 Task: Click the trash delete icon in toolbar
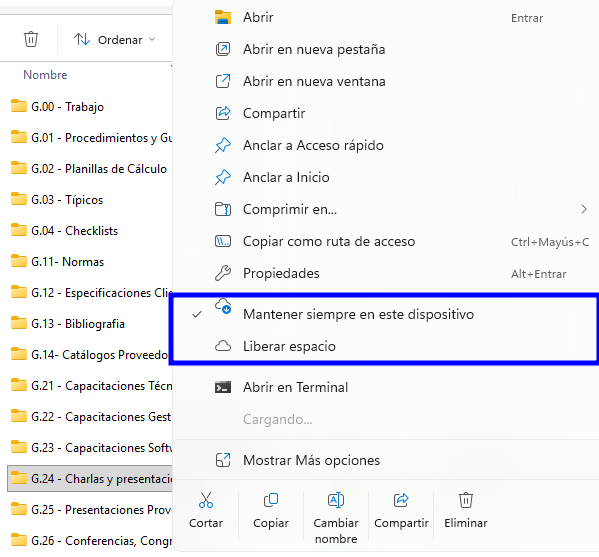[x=31, y=39]
